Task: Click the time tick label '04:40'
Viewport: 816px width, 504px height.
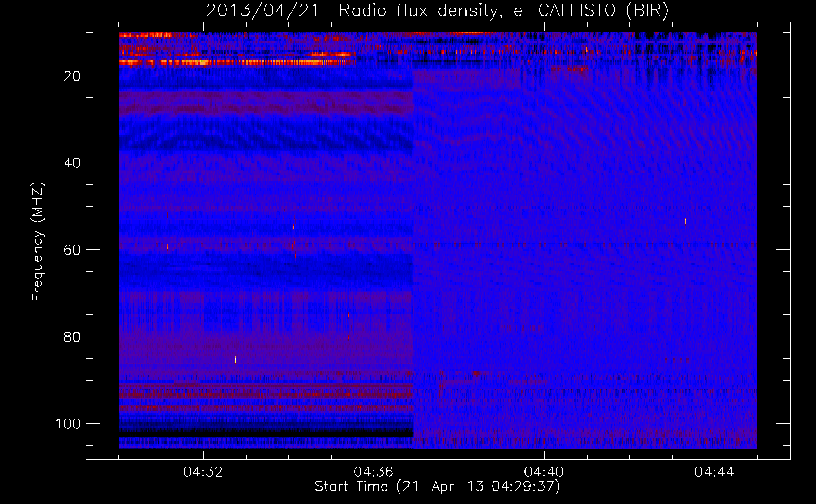Action: [544, 472]
